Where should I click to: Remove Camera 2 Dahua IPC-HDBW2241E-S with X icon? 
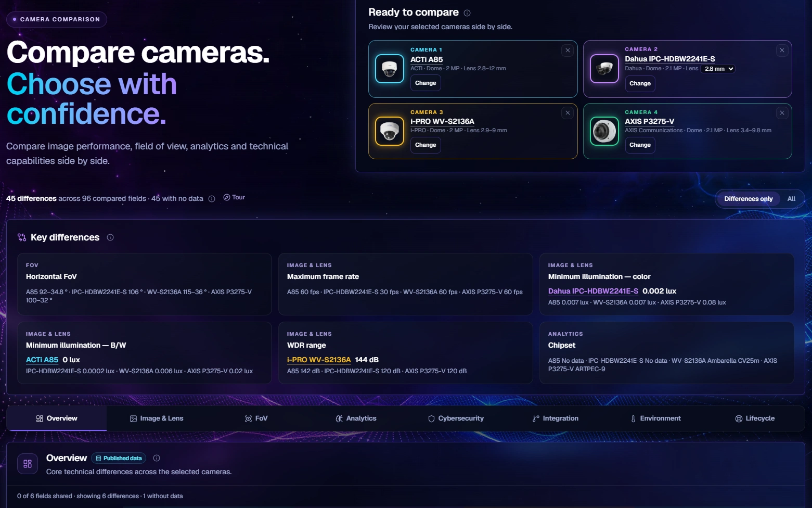(782, 50)
